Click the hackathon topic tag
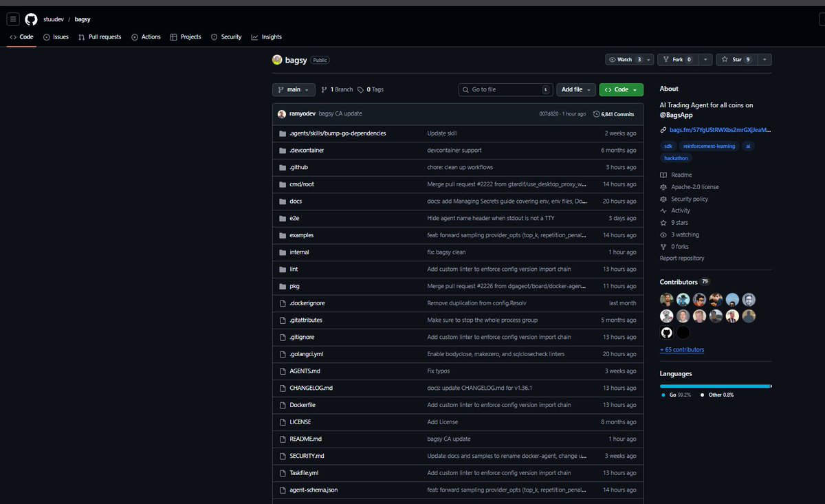825x504 pixels. click(x=676, y=158)
